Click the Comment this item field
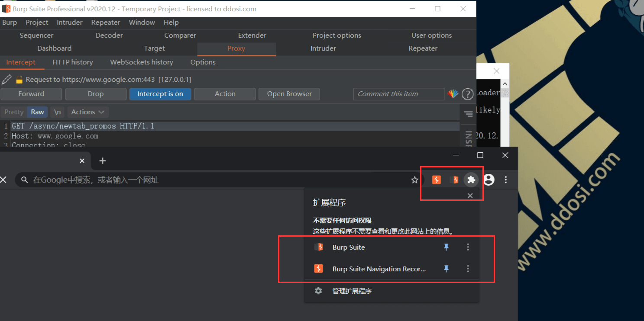The height and width of the screenshot is (321, 644). [399, 94]
